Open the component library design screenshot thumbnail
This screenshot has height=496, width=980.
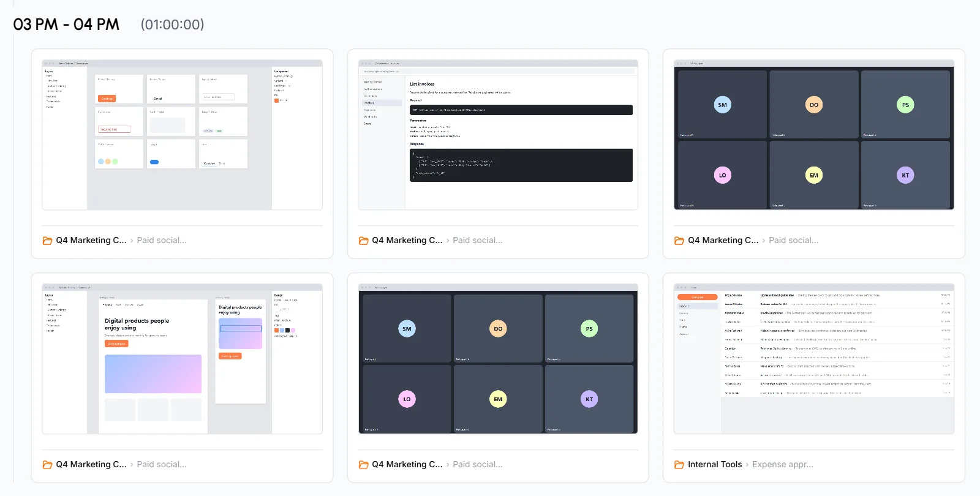pos(182,135)
